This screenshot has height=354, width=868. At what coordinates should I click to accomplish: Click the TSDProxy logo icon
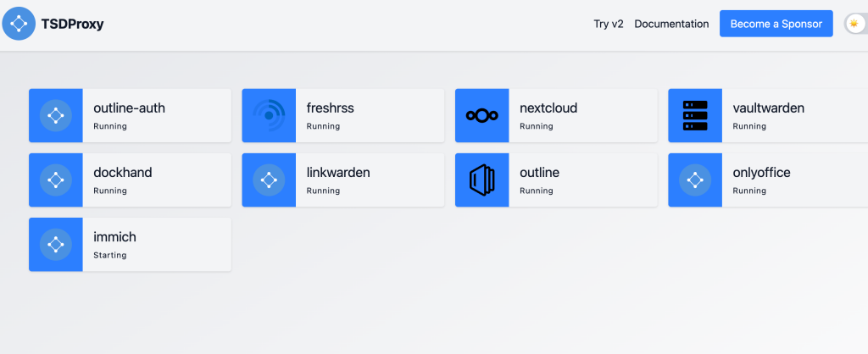pyautogui.click(x=19, y=24)
